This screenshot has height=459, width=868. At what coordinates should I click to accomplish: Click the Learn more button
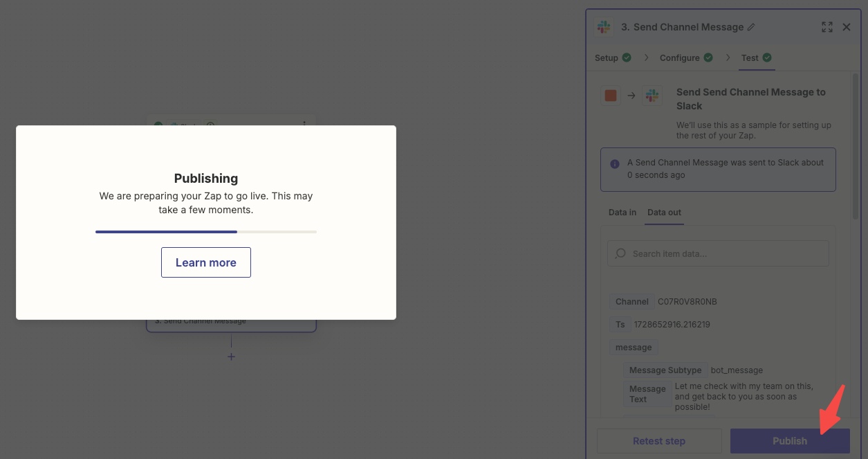pos(205,262)
